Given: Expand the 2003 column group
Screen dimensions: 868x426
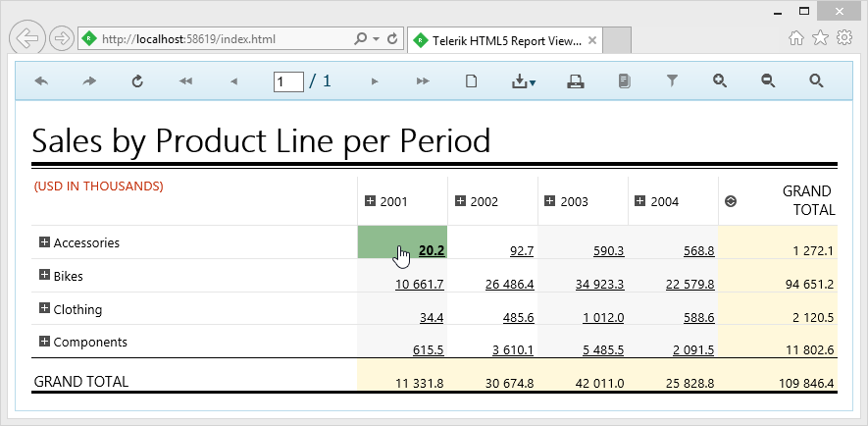Looking at the screenshot, I should (x=549, y=200).
